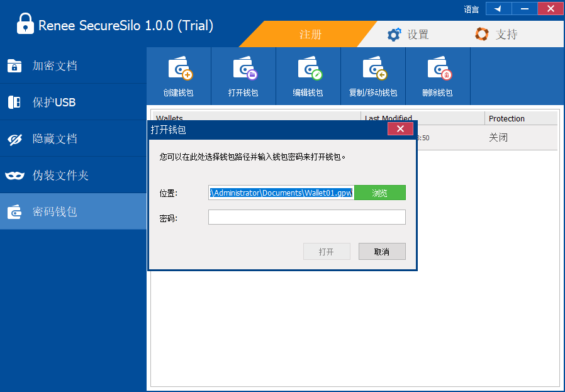This screenshot has width=565, height=392.
Task: Click the green 浏览 browse button
Action: (x=380, y=193)
